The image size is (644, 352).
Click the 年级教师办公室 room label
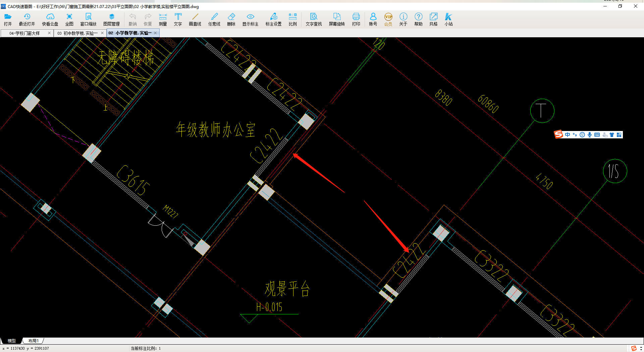216,130
